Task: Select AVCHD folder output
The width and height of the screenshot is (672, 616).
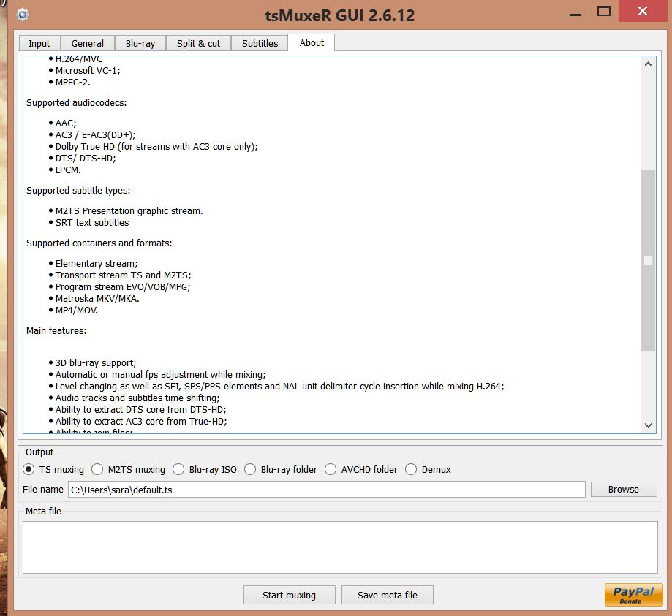Action: [361, 470]
